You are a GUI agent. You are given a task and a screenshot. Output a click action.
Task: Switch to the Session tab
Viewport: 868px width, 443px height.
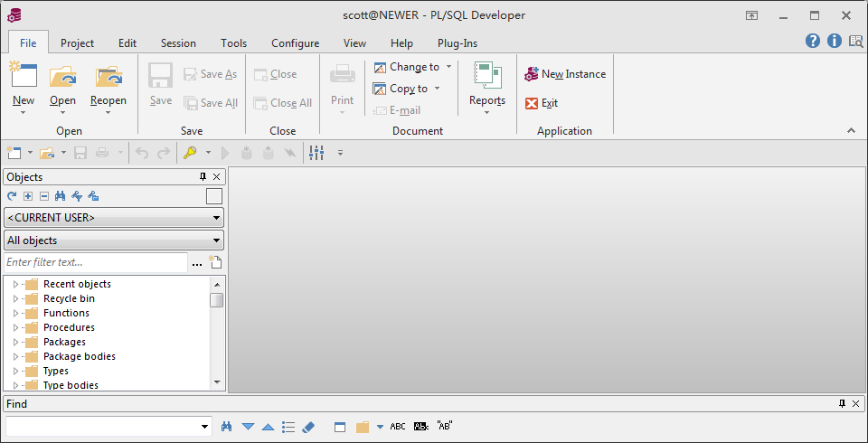178,43
